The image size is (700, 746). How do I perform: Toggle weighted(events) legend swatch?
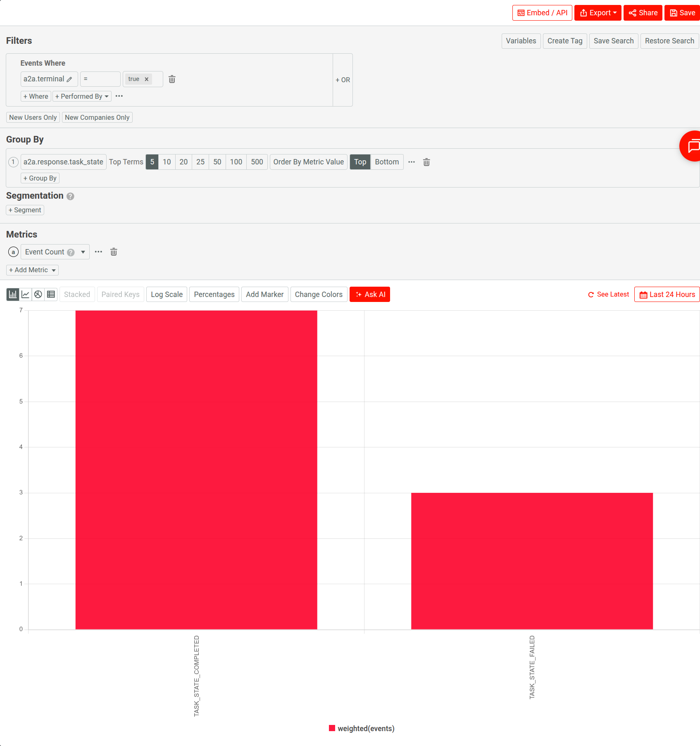tap(332, 728)
